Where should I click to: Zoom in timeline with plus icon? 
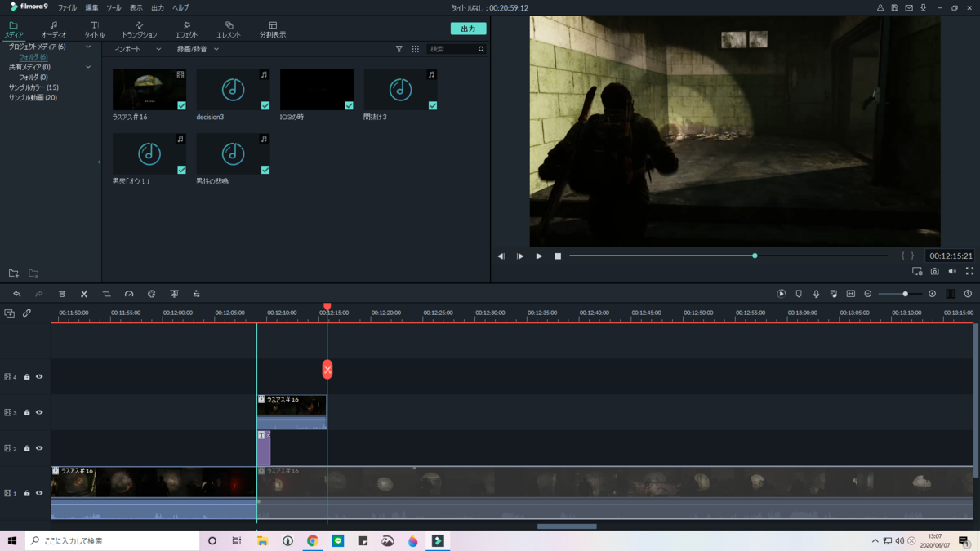[x=933, y=294]
